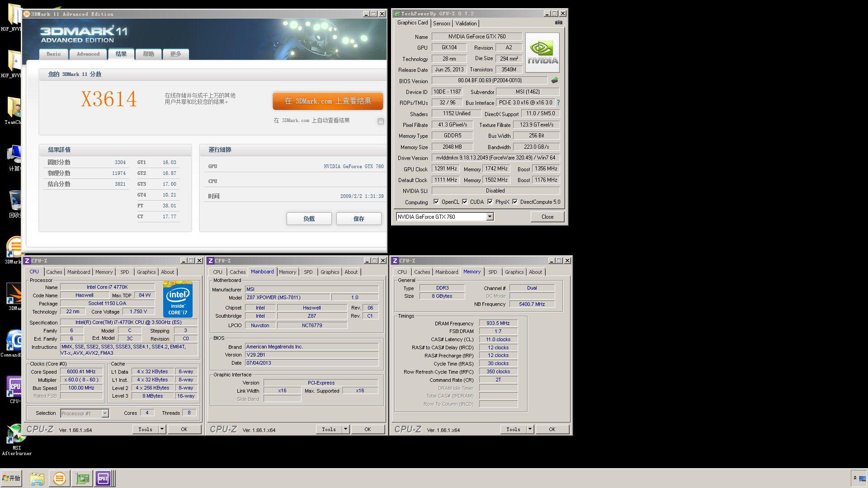Click the GPU-Z title bar icon

tap(397, 14)
